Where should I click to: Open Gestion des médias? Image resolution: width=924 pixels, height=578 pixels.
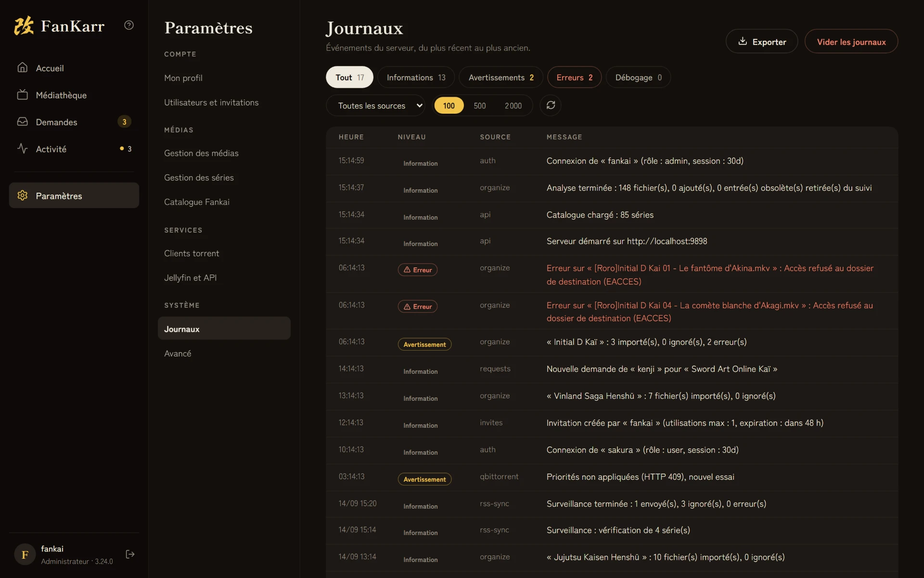click(224, 153)
